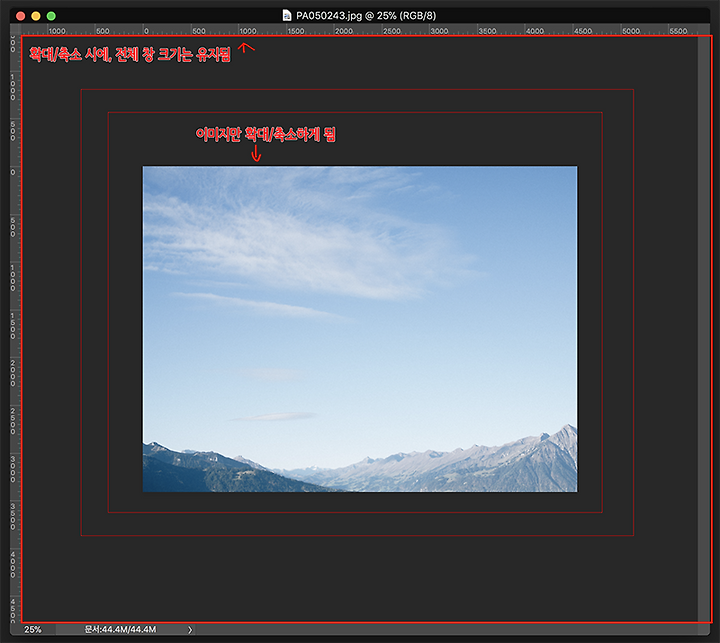Click the horizontal ruler at the top
This screenshot has height=643, width=720.
pos(365,30)
